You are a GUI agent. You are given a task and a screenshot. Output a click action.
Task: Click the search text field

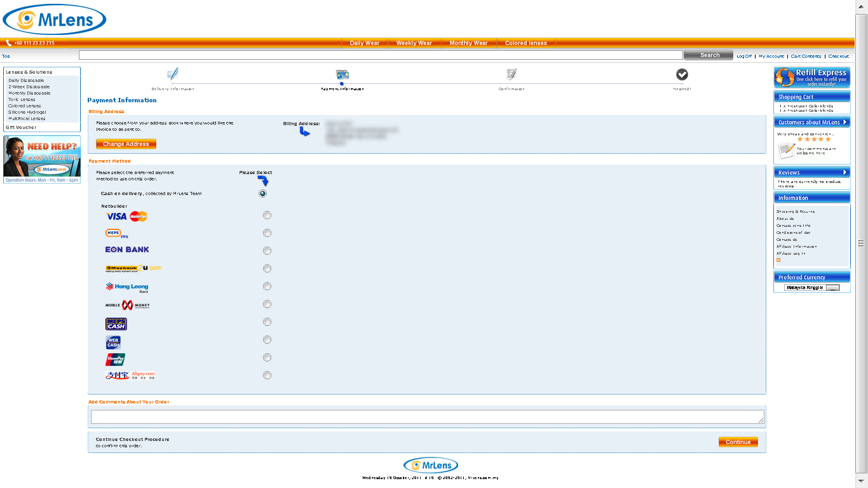click(381, 55)
